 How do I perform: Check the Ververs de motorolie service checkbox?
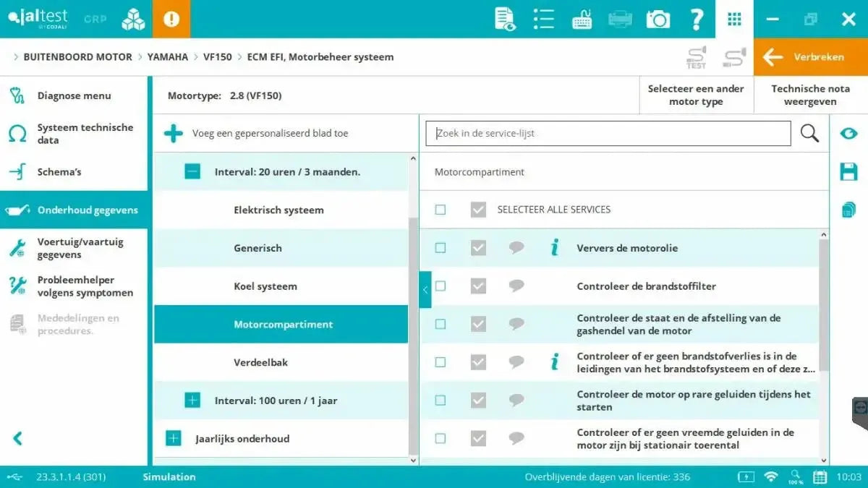(x=440, y=247)
